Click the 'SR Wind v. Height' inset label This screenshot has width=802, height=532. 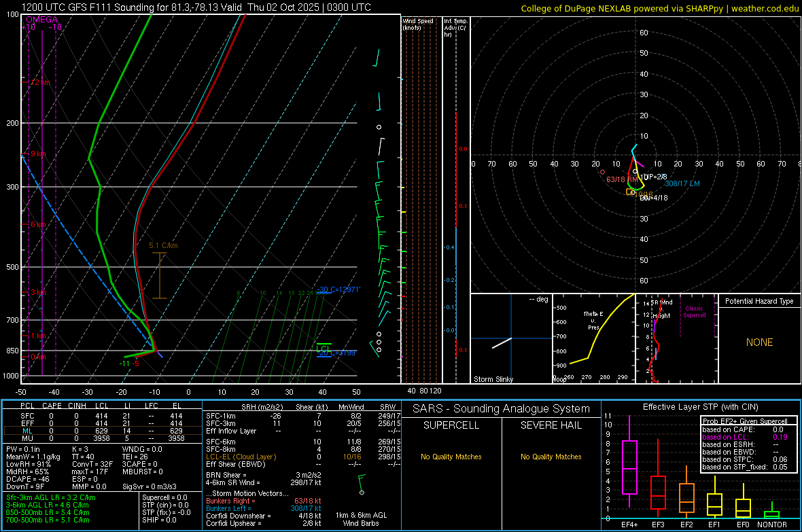[662, 309]
